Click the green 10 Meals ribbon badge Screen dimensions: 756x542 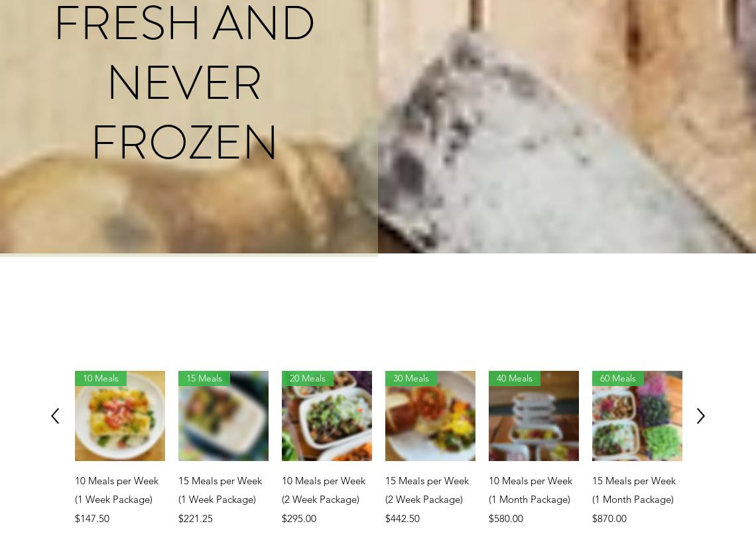pyautogui.click(x=101, y=379)
